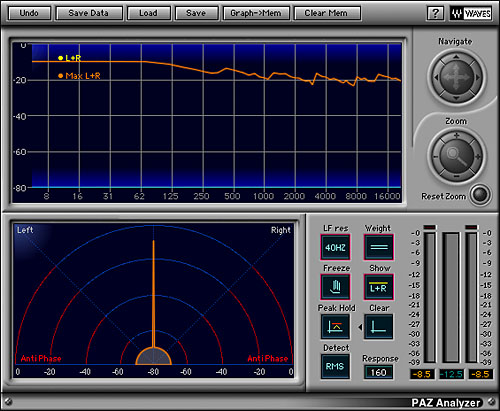Change the Weight setting selector
Viewport: 500px width, 411px height.
coord(379,247)
